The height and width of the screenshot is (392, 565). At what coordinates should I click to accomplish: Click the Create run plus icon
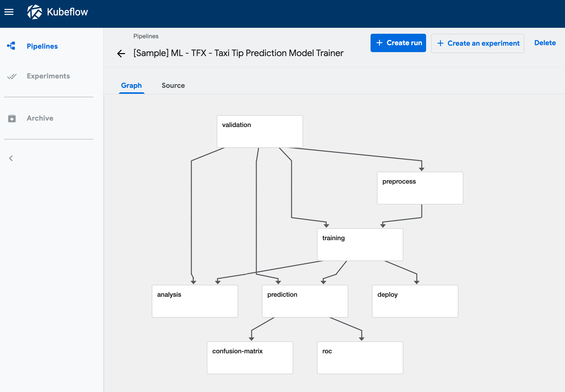pos(379,43)
